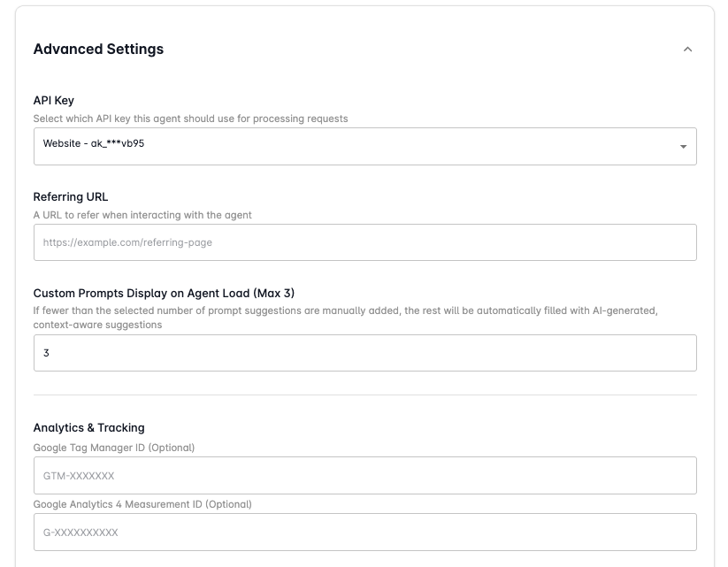Click the API Key label

(53, 100)
